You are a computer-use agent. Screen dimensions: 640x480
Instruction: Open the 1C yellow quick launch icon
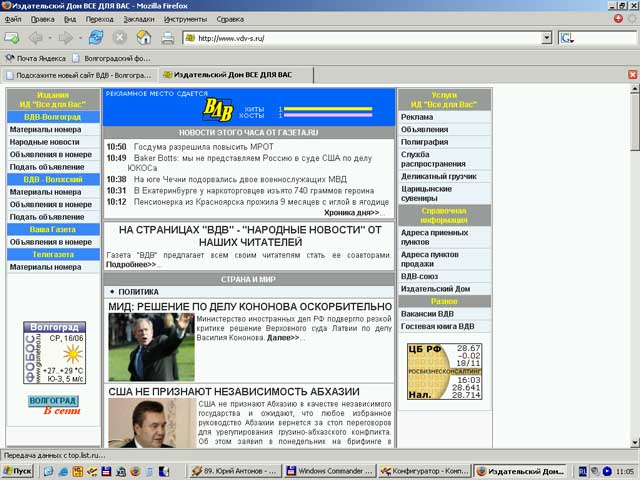[78, 471]
